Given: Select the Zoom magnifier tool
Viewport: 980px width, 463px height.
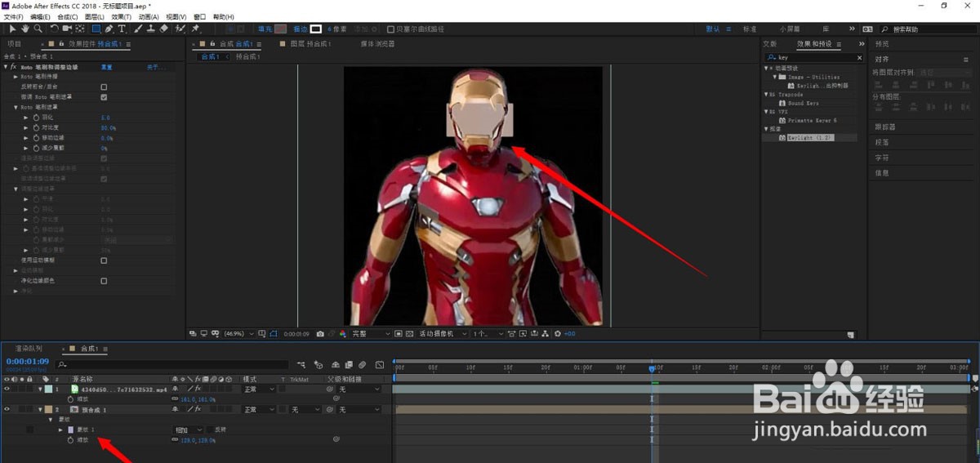Looking at the screenshot, I should pos(38,29).
